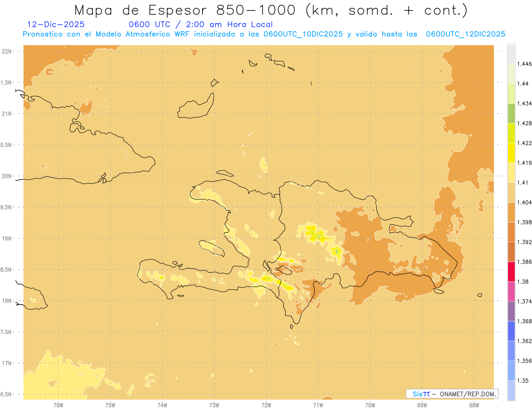Click the colorbar value "1.446"
This screenshot has height=411, width=532.
coord(524,64)
